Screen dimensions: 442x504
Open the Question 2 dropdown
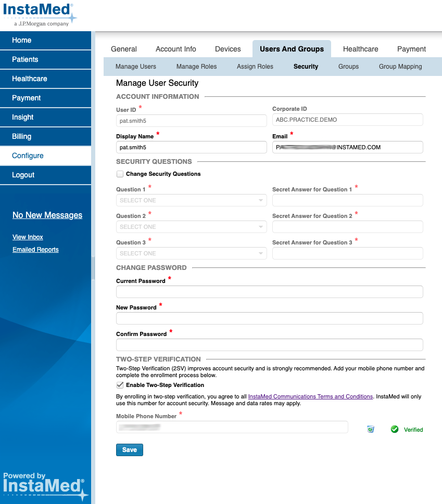coord(191,227)
